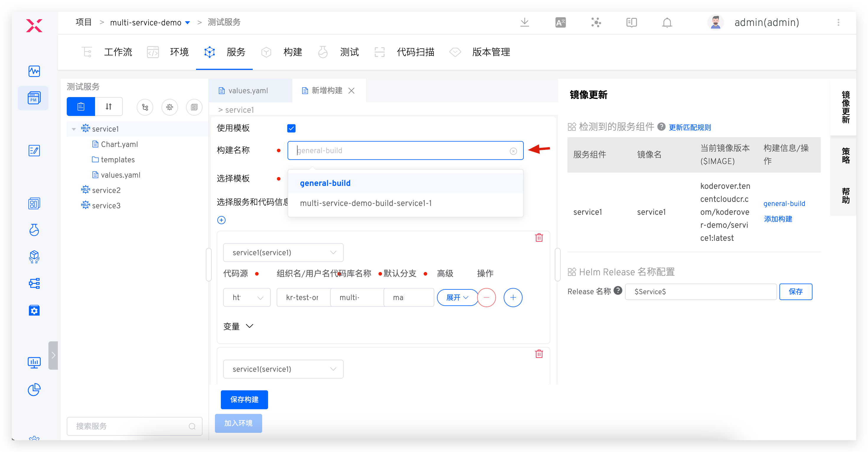Click the AI sparkle dots icon
The width and height of the screenshot is (868, 452).
click(596, 22)
